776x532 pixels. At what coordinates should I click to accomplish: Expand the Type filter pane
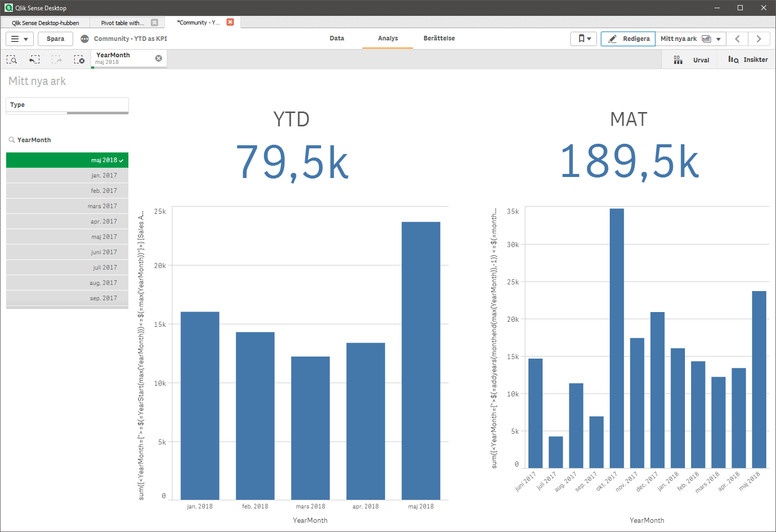[x=67, y=105]
